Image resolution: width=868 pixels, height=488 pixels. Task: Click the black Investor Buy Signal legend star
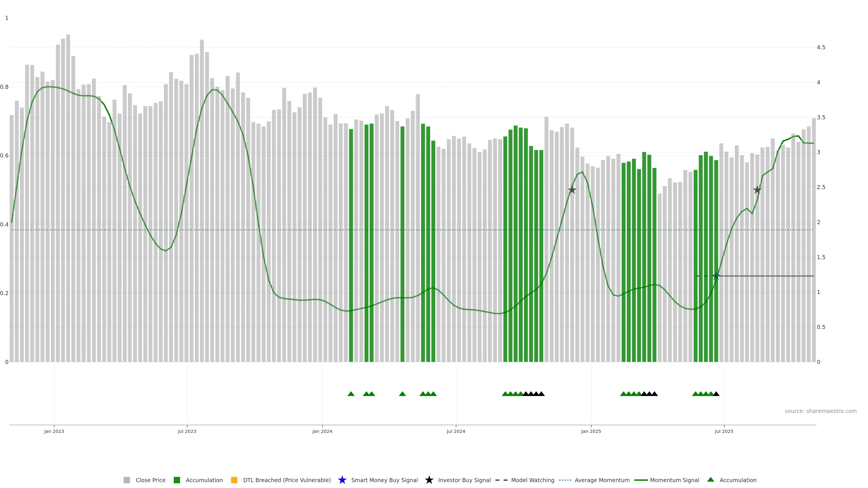click(429, 480)
